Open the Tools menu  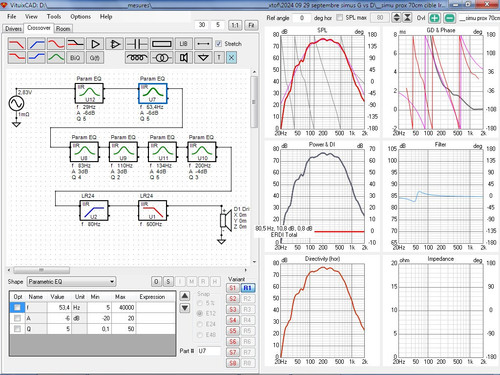coord(54,16)
